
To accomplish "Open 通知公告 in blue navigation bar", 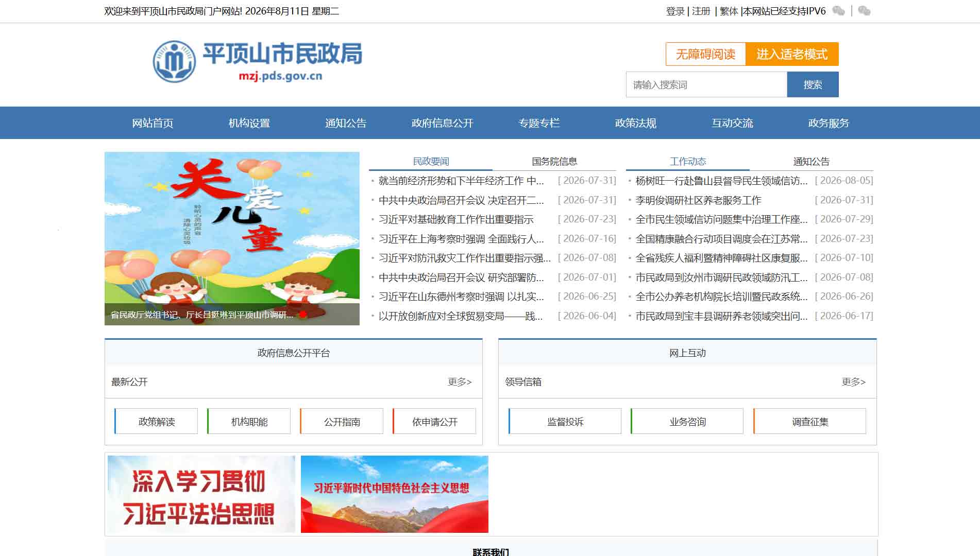I will (x=346, y=123).
